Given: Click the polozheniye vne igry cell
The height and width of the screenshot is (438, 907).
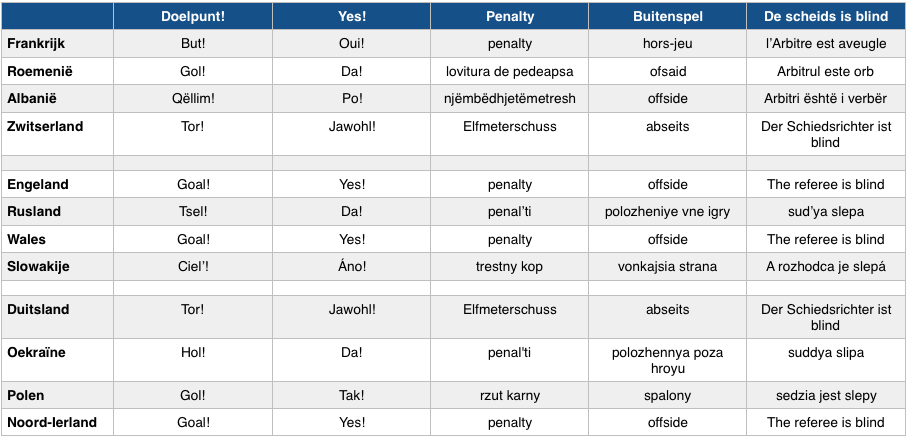Looking at the screenshot, I should pos(666,212).
